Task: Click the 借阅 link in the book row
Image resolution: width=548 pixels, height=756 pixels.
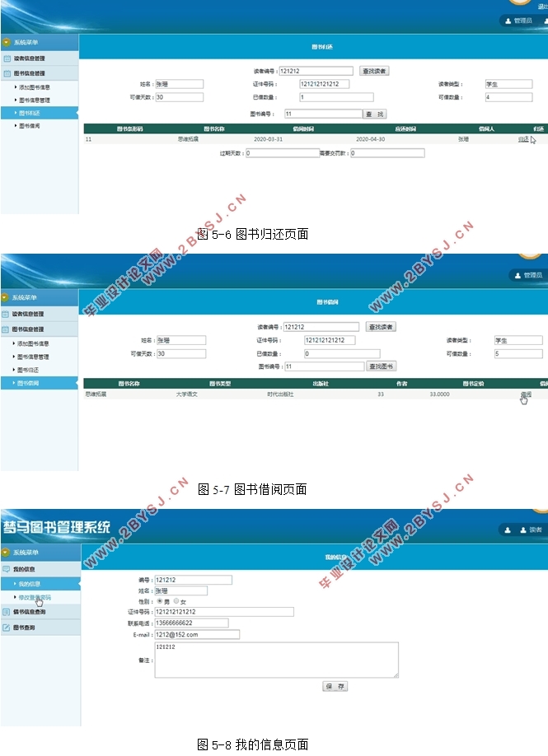Action: [526, 394]
